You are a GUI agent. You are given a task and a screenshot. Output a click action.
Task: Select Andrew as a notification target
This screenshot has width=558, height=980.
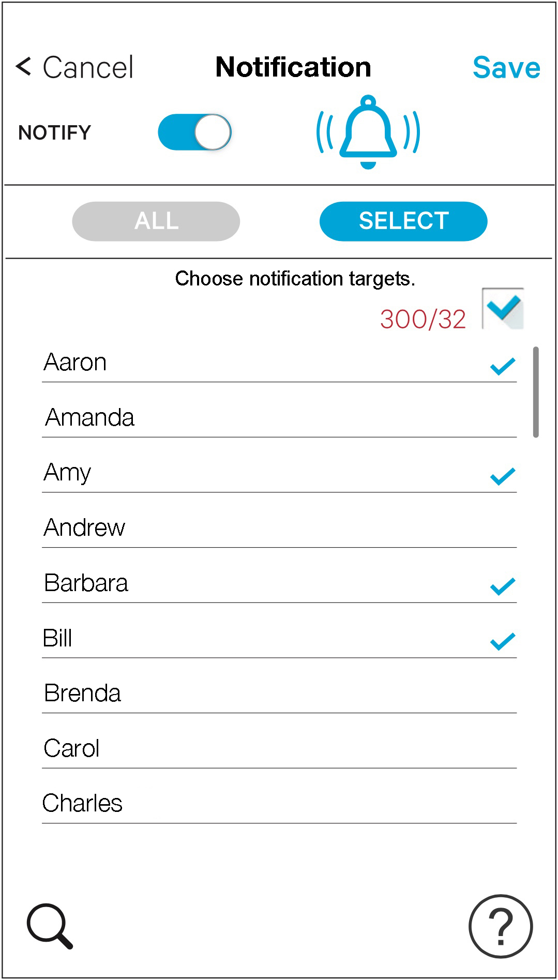coord(85,527)
